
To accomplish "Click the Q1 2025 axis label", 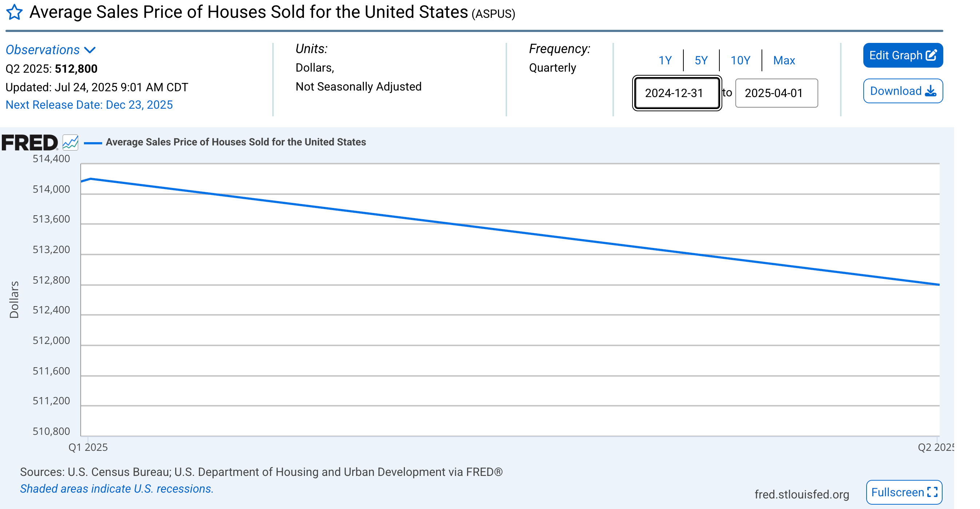I will 88,447.
